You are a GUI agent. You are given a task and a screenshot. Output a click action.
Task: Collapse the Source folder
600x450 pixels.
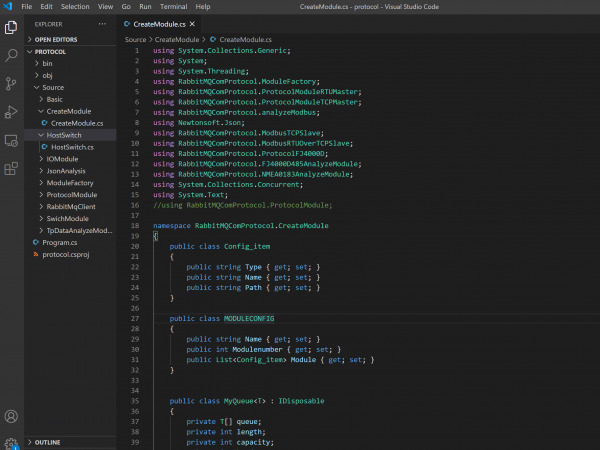[53, 88]
